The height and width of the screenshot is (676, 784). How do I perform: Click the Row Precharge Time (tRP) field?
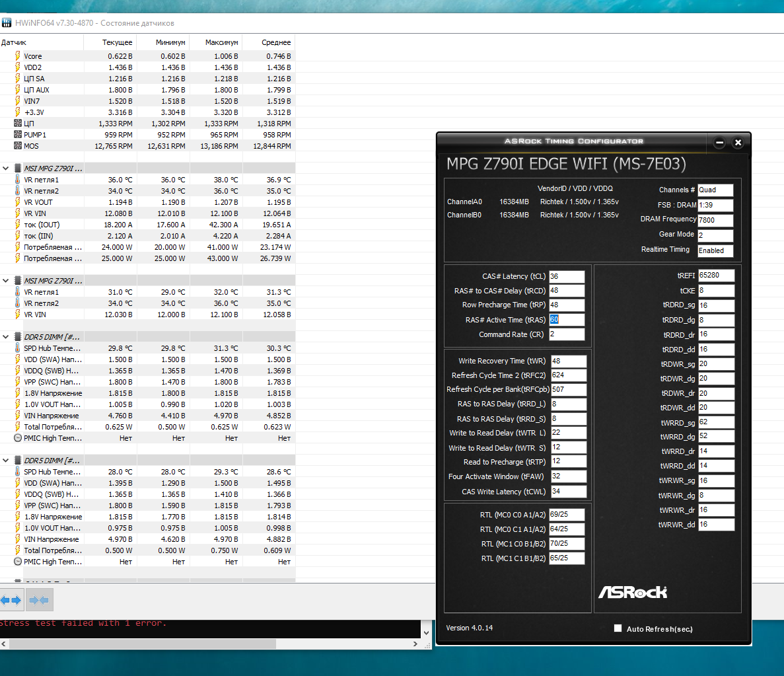click(x=567, y=305)
